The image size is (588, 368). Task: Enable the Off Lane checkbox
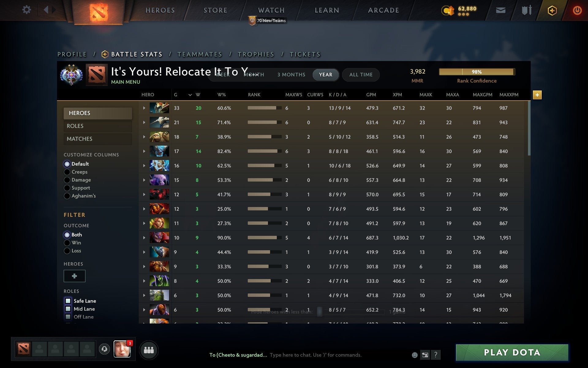tap(68, 317)
